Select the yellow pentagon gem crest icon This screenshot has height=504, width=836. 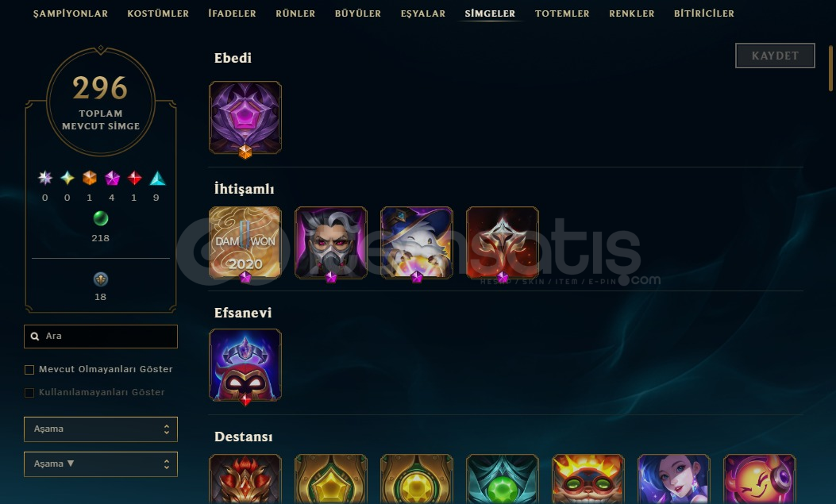[331, 479]
